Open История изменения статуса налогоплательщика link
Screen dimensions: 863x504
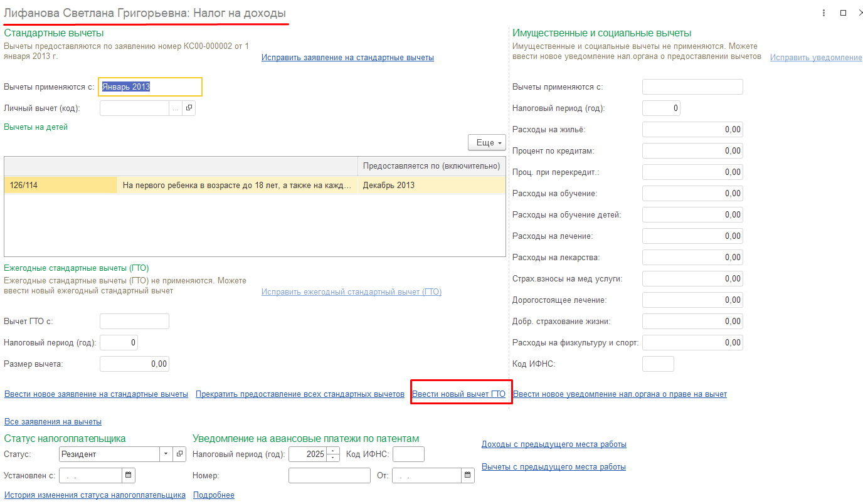click(x=95, y=495)
